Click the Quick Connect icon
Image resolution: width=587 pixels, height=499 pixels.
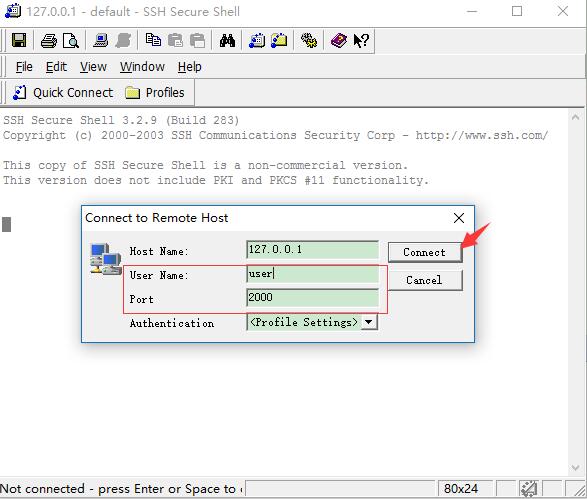19,92
